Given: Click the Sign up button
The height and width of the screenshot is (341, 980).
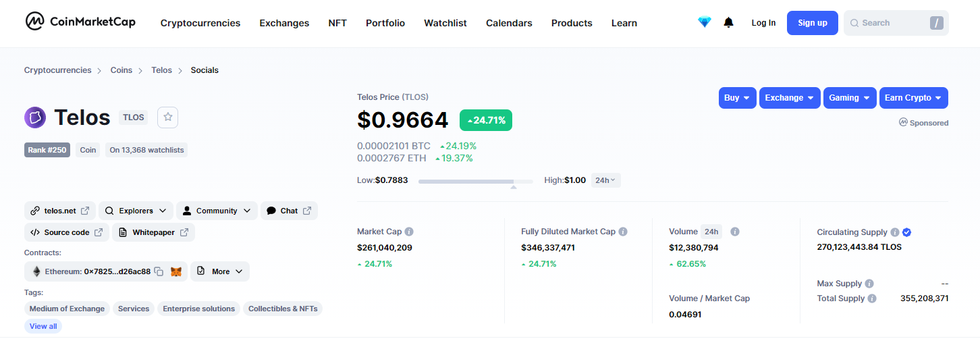Looking at the screenshot, I should coord(812,23).
